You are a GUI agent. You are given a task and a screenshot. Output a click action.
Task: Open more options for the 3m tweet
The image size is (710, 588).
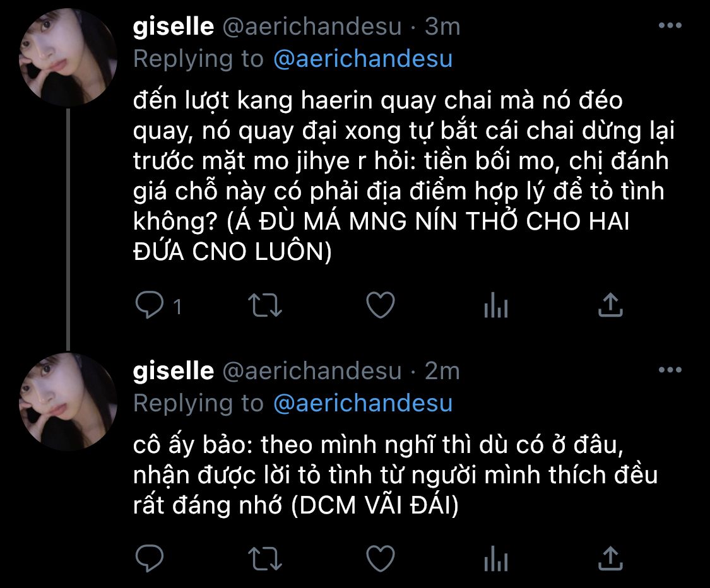pyautogui.click(x=670, y=25)
